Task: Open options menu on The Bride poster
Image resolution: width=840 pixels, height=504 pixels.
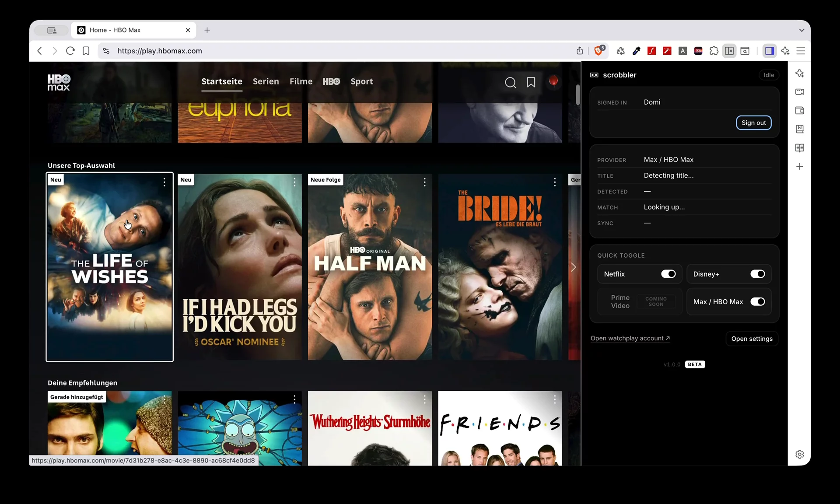Action: [554, 182]
